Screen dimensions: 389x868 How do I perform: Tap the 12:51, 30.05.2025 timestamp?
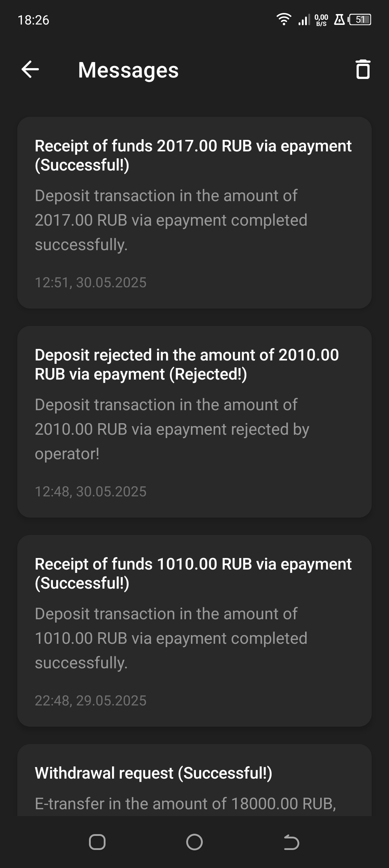tap(90, 283)
